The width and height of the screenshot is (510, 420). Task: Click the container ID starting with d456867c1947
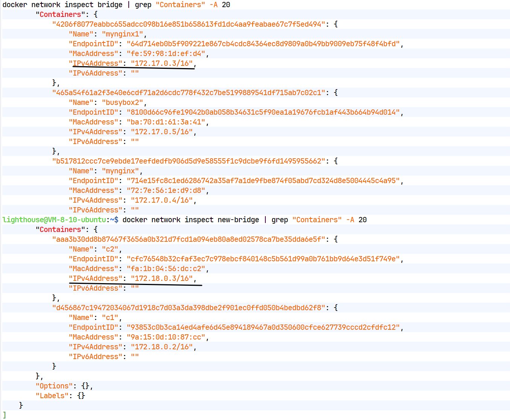click(x=189, y=308)
